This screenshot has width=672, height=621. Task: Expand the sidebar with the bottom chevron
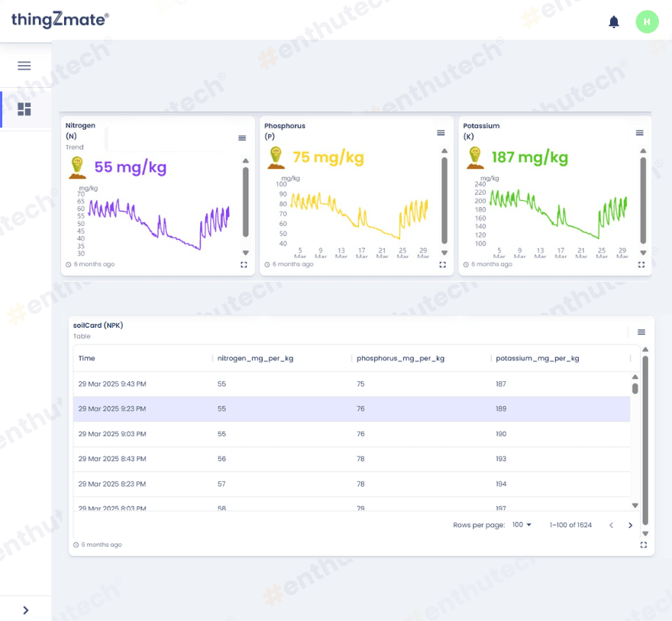coord(25,610)
